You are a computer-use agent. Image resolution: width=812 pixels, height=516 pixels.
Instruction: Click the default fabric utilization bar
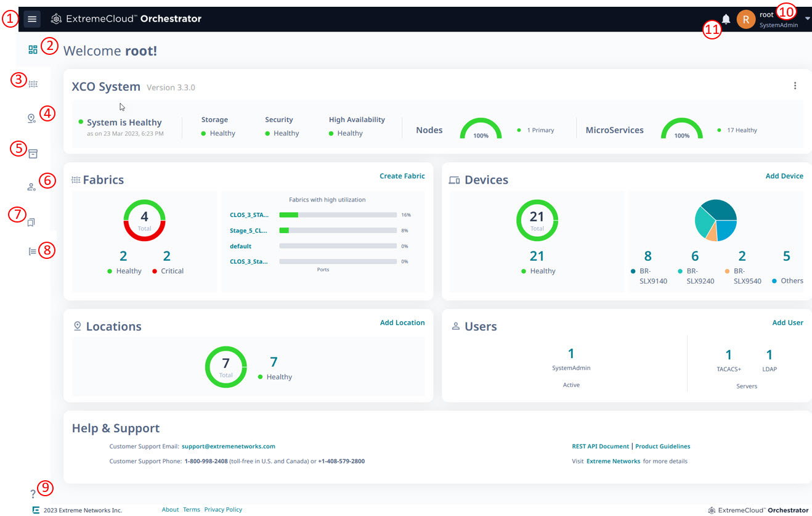click(x=338, y=246)
